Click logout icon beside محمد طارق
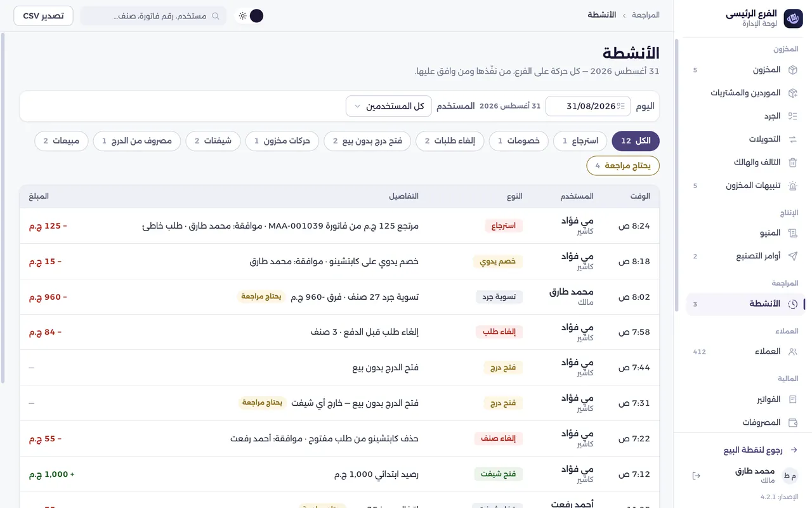Screen dimensions: 812x508 click(696, 476)
